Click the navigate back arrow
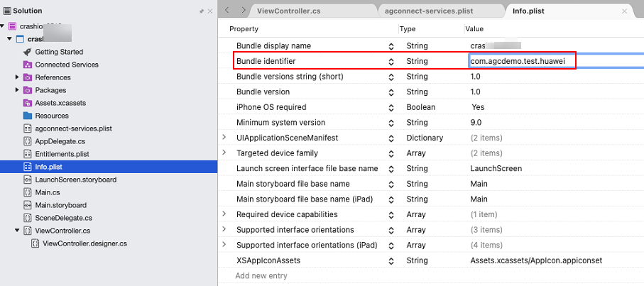 pyautogui.click(x=228, y=11)
